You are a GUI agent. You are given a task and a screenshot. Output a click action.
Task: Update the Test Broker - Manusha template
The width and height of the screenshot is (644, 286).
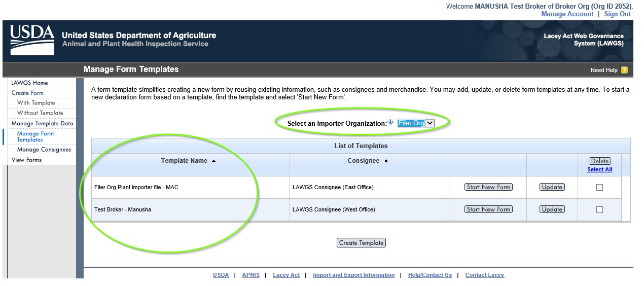coord(552,209)
